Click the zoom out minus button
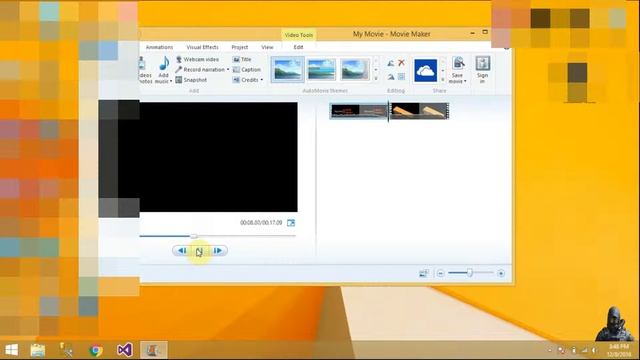The width and height of the screenshot is (640, 360). coord(440,273)
